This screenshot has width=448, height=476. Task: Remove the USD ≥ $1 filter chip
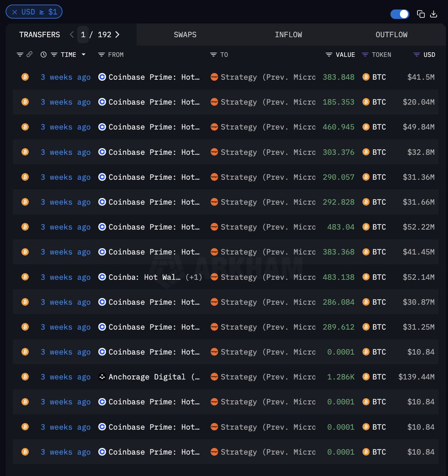pyautogui.click(x=15, y=12)
